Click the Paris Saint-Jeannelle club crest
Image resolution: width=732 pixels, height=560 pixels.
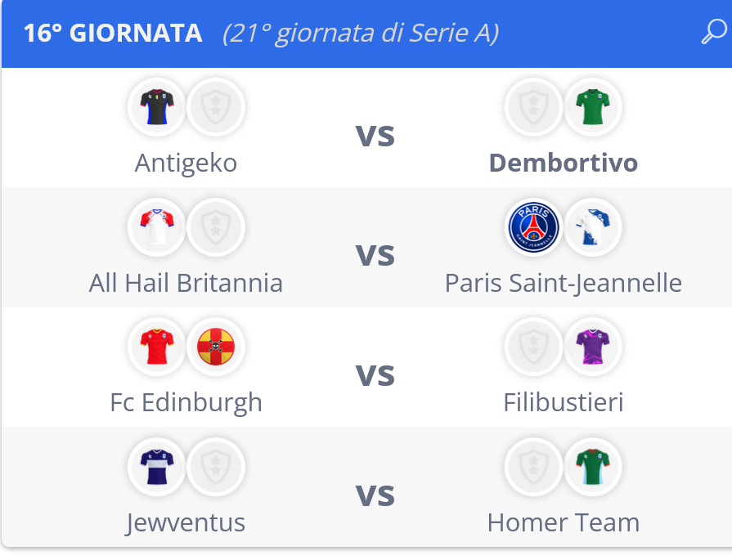pyautogui.click(x=533, y=226)
